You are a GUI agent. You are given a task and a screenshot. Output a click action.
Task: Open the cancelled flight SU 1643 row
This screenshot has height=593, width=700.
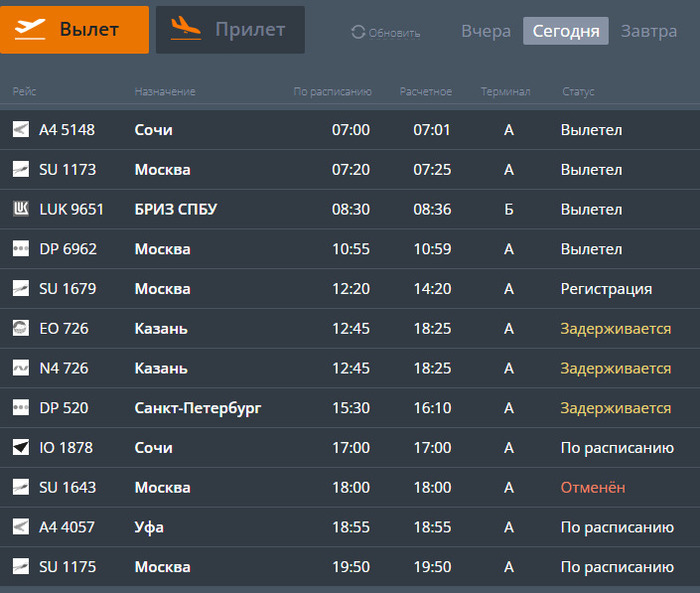tap(350, 487)
